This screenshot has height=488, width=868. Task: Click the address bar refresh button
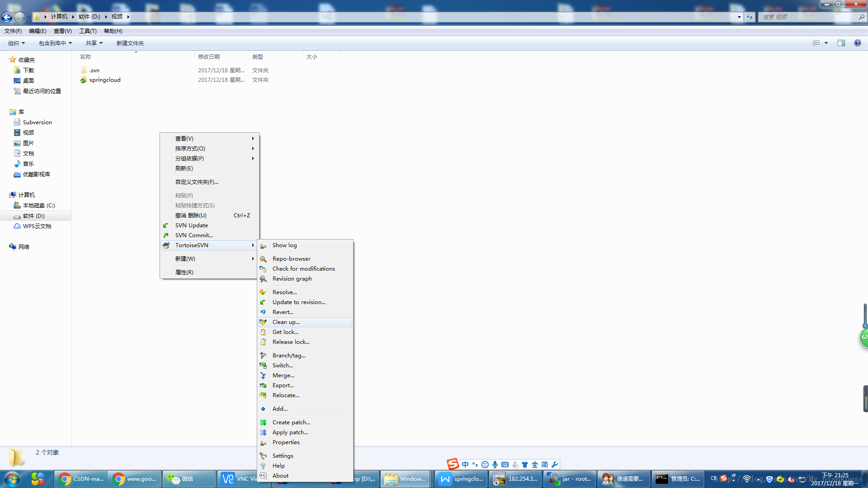click(750, 17)
